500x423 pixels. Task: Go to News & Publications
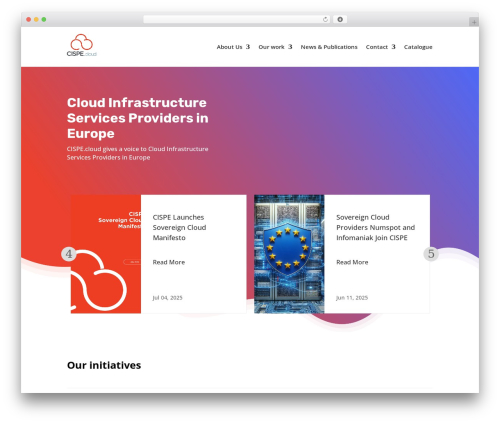[329, 47]
